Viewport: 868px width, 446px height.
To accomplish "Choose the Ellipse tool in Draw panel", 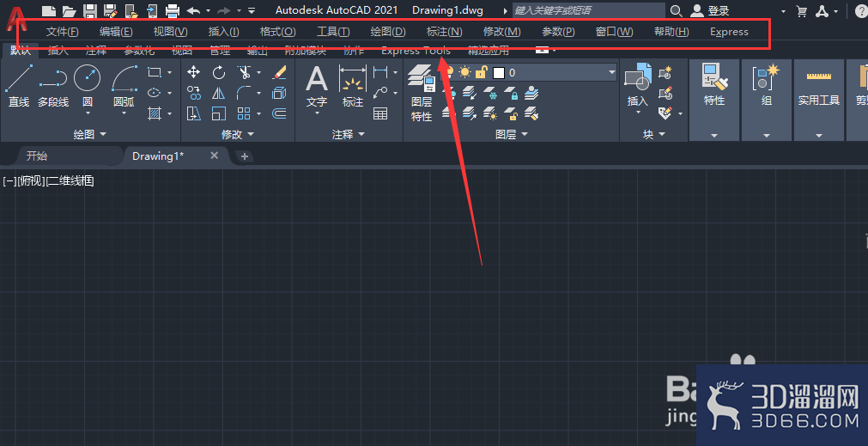I will pyautogui.click(x=155, y=93).
